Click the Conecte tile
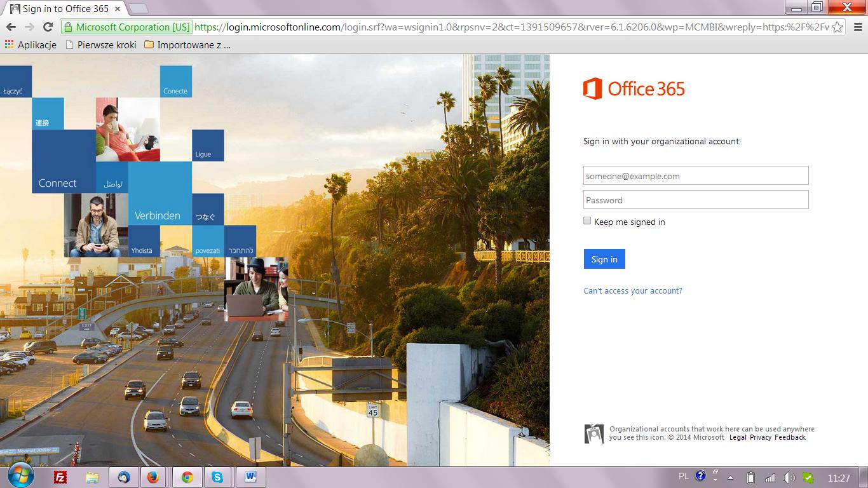This screenshot has width=868, height=488. (175, 81)
